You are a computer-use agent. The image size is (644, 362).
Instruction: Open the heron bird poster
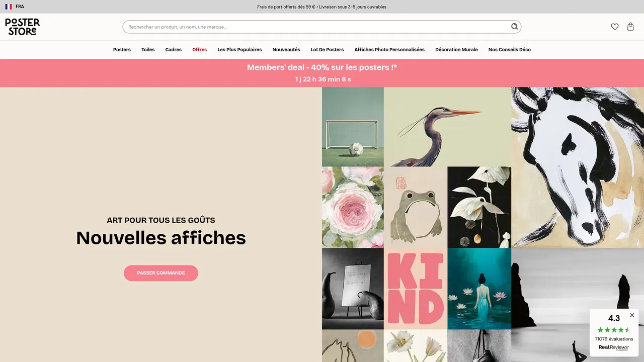click(x=447, y=127)
